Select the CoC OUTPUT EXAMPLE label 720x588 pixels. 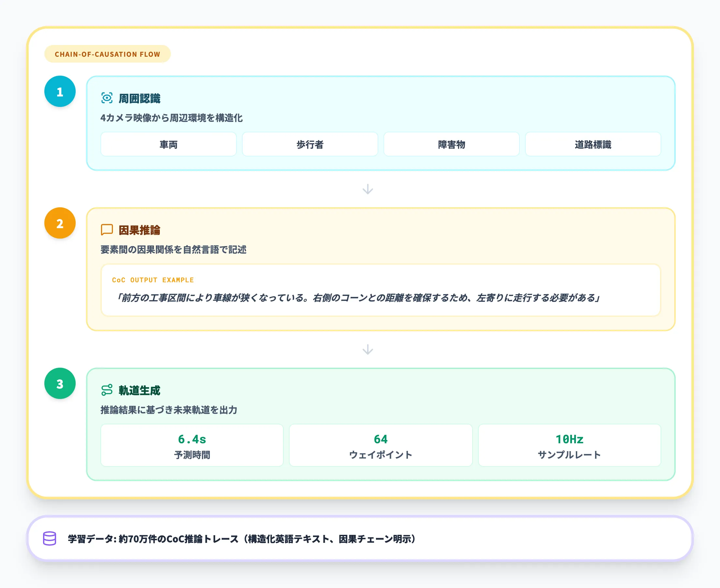pos(153,280)
